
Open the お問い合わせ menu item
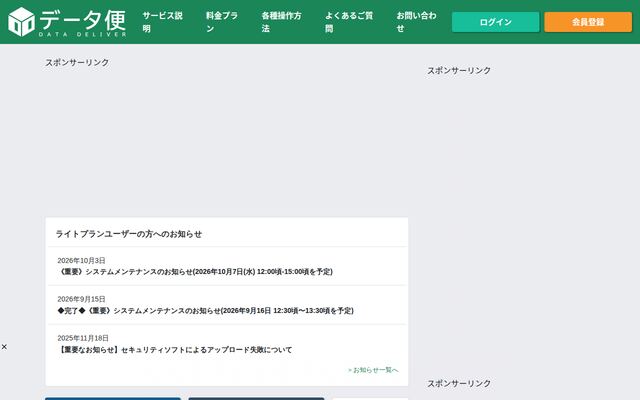tap(416, 22)
